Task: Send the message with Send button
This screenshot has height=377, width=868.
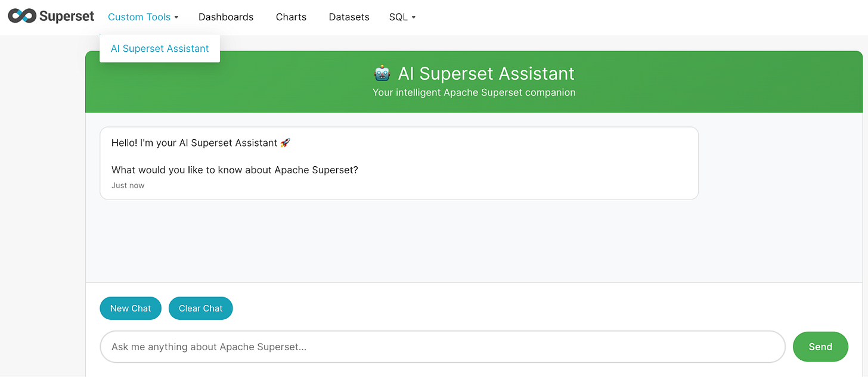Action: point(820,347)
